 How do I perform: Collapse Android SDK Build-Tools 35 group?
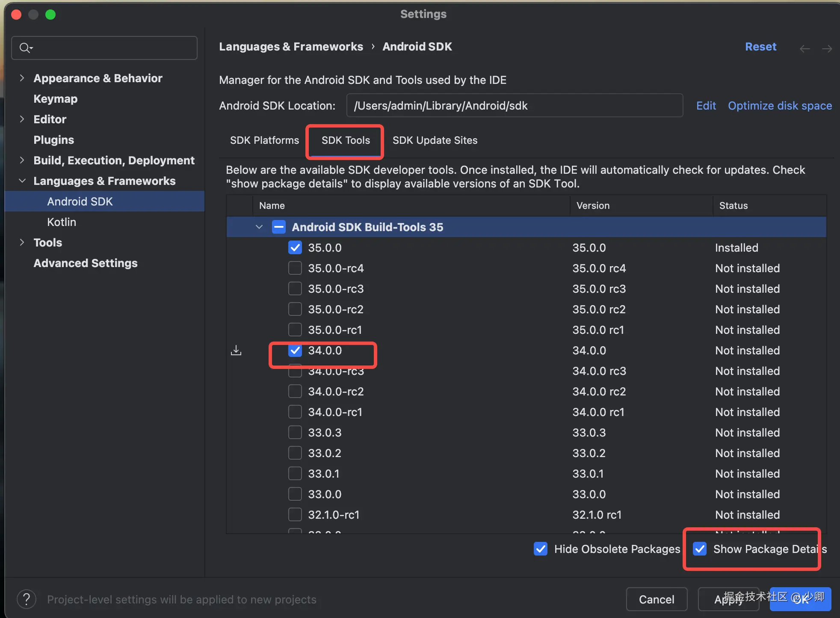point(259,227)
